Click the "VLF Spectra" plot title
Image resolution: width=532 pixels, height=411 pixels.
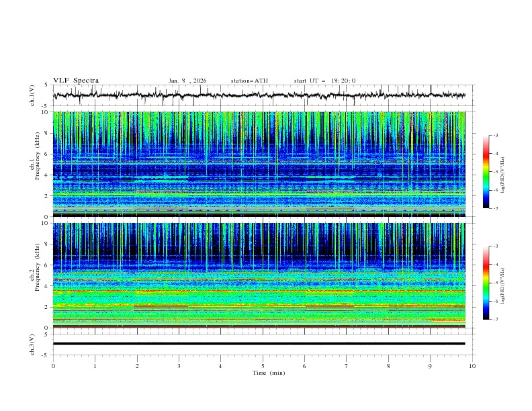(76, 81)
